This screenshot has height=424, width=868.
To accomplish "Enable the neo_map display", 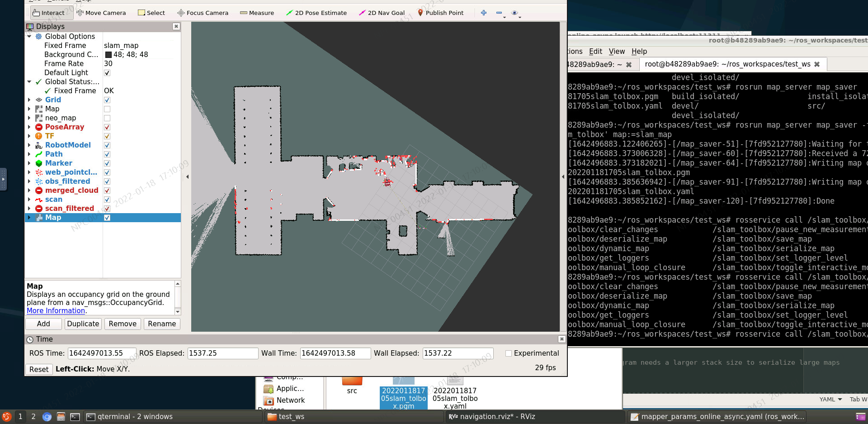I will pyautogui.click(x=107, y=118).
